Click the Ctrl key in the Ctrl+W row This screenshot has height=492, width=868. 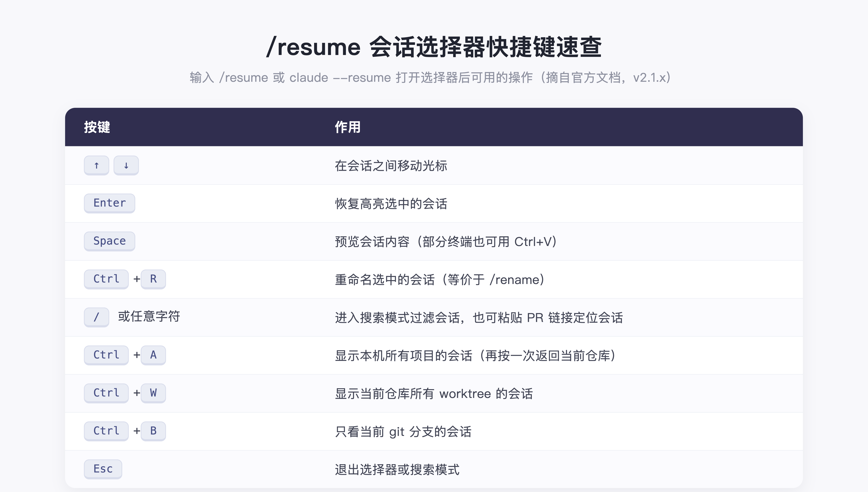pyautogui.click(x=106, y=393)
